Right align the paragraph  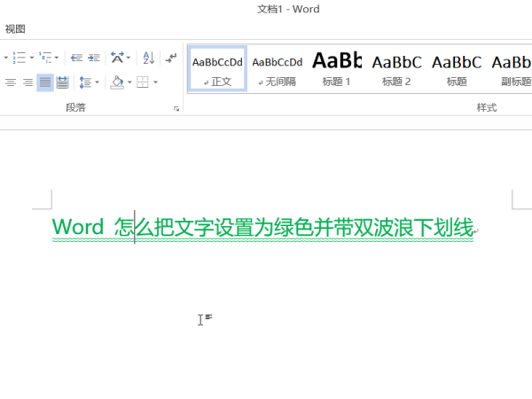point(27,82)
